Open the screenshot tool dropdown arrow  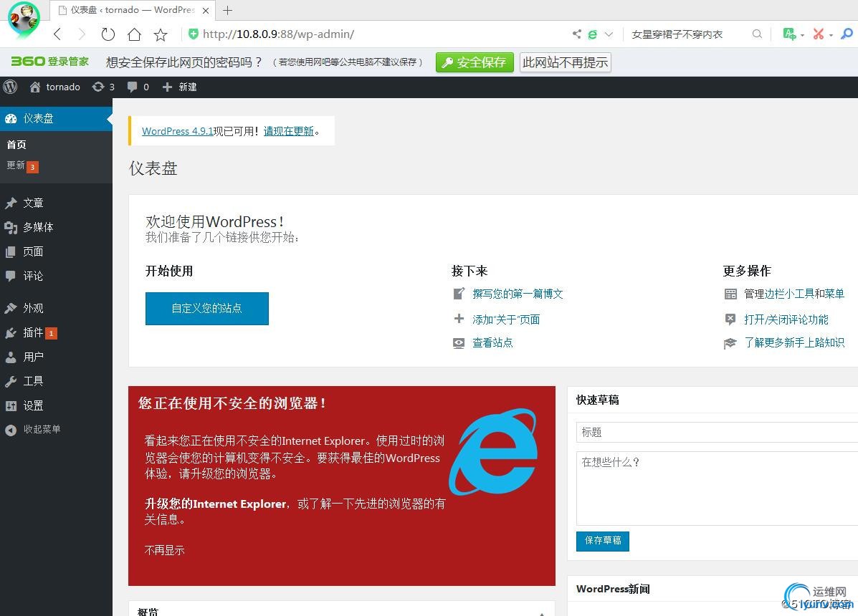[x=831, y=35]
